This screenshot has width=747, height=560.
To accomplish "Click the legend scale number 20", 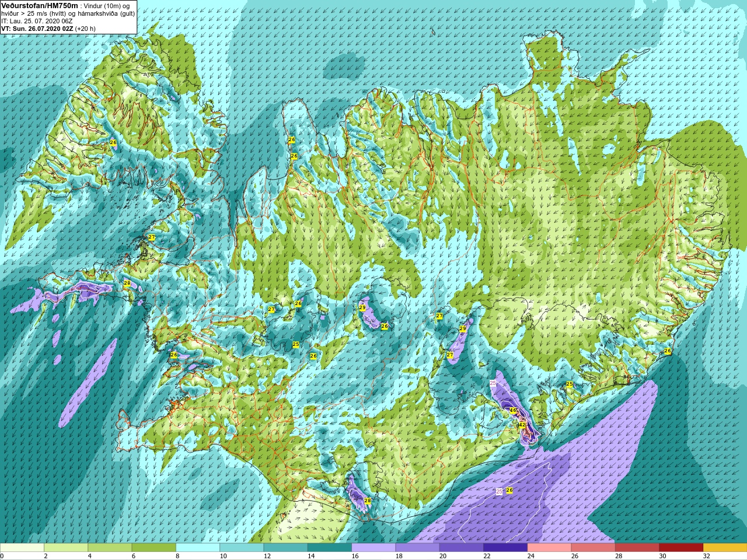I will [442, 556].
